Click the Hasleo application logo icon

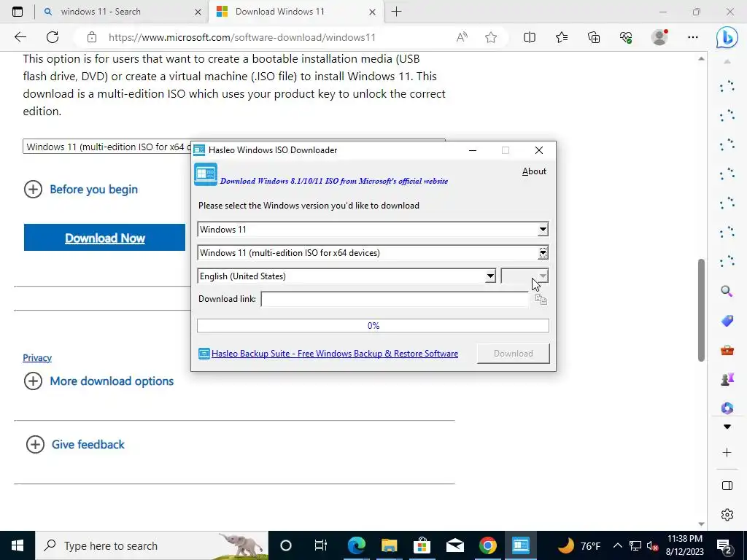point(205,174)
